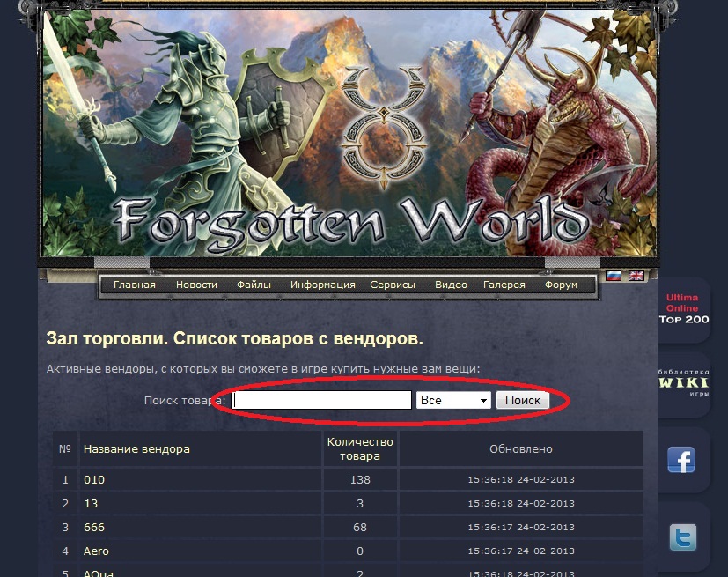The image size is (728, 577).
Task: Open vendor 666 in the list
Action: (94, 528)
